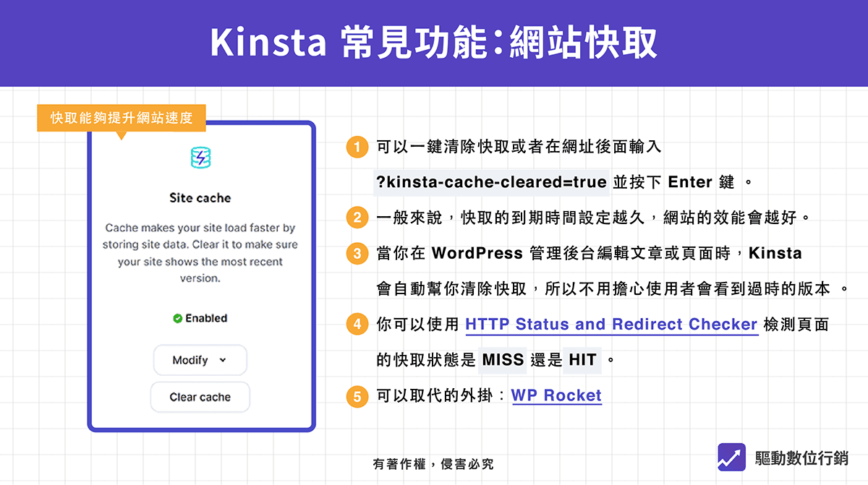Follow the WP Rocket link
This screenshot has width=868, height=485.
(556, 395)
